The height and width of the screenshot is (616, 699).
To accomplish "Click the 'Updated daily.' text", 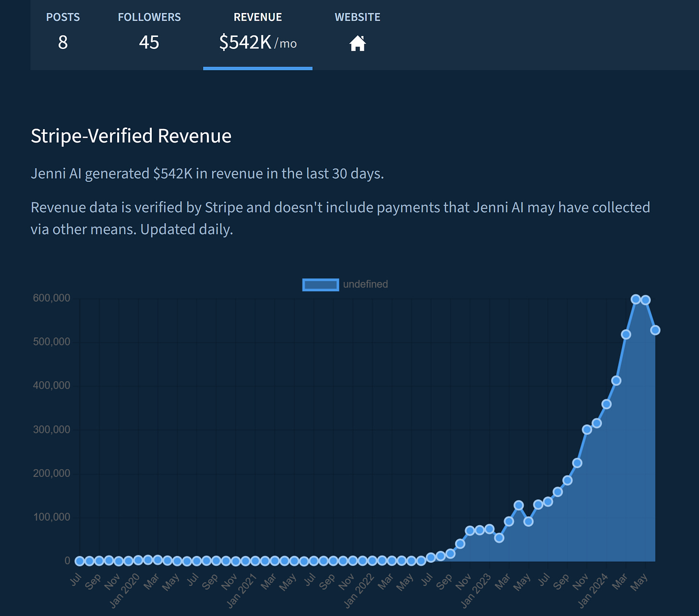I will pyautogui.click(x=187, y=229).
